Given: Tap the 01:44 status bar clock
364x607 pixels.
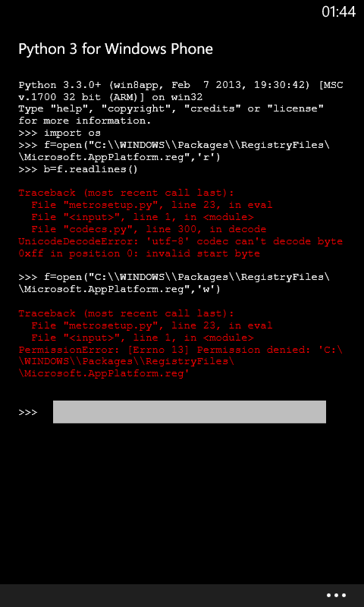Looking at the screenshot, I should coord(338,11).
